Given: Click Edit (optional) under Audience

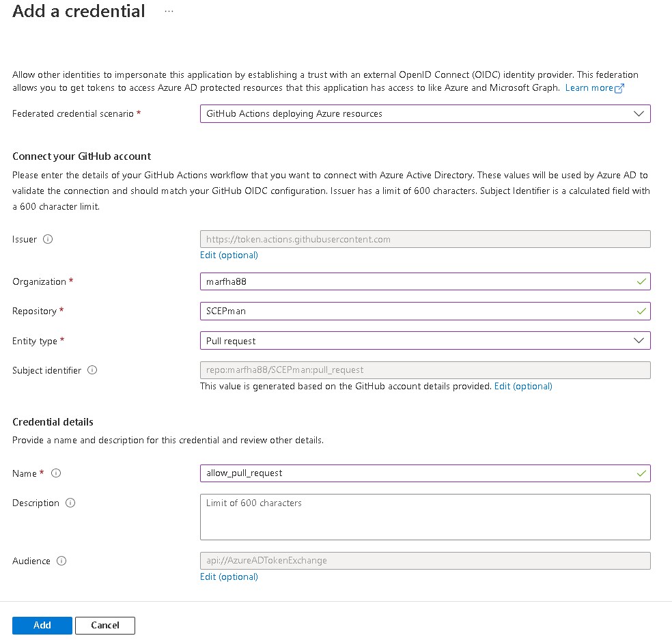Looking at the screenshot, I should tap(229, 576).
